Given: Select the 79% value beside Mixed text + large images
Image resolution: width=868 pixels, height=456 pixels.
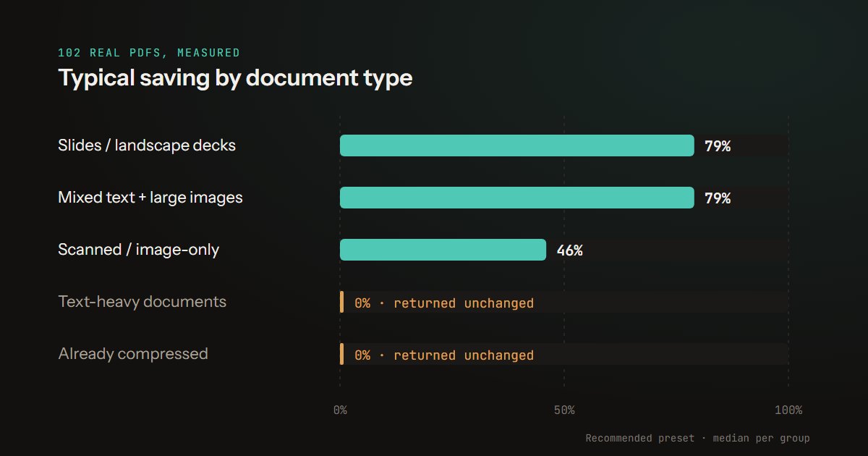Looking at the screenshot, I should pyautogui.click(x=718, y=198).
